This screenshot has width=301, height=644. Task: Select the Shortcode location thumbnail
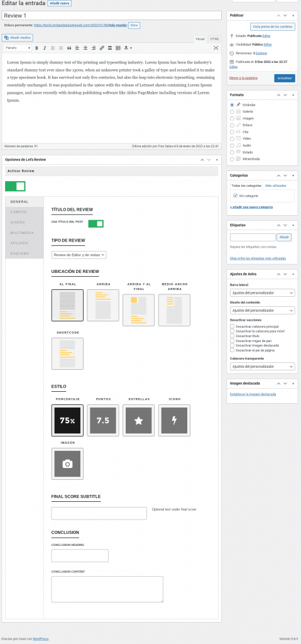point(67,353)
